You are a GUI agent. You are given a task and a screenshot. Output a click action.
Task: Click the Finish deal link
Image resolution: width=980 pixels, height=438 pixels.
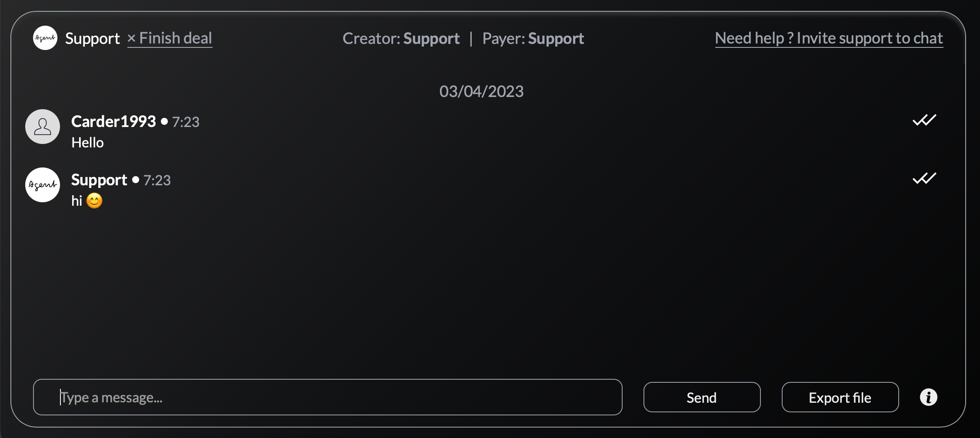tap(170, 38)
